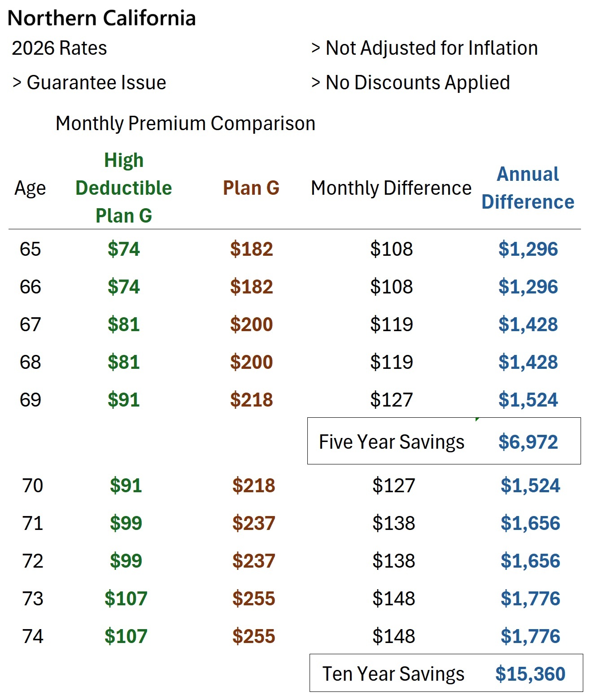594x700 pixels.
Task: Select the green "High Deductible Plan G" header
Action: 124,188
